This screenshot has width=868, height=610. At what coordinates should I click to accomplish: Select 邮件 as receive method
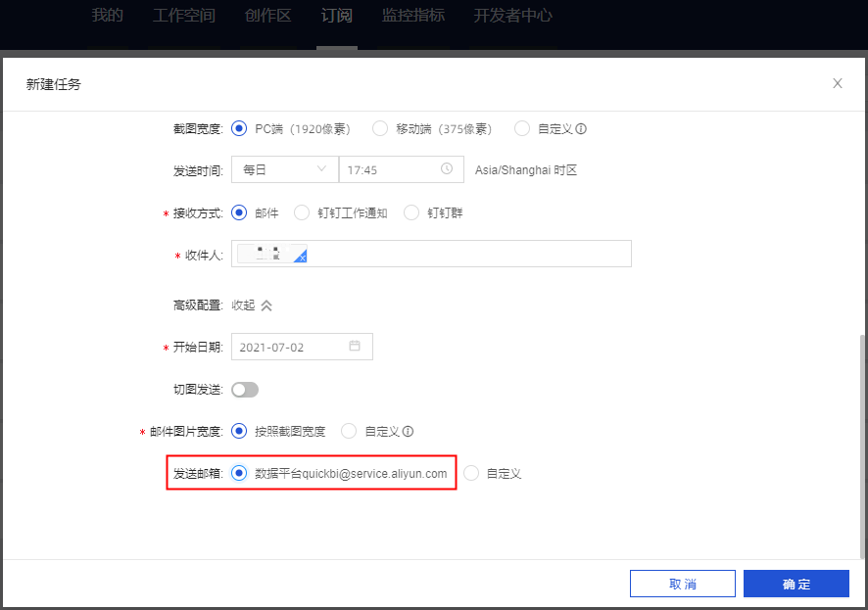click(x=239, y=212)
